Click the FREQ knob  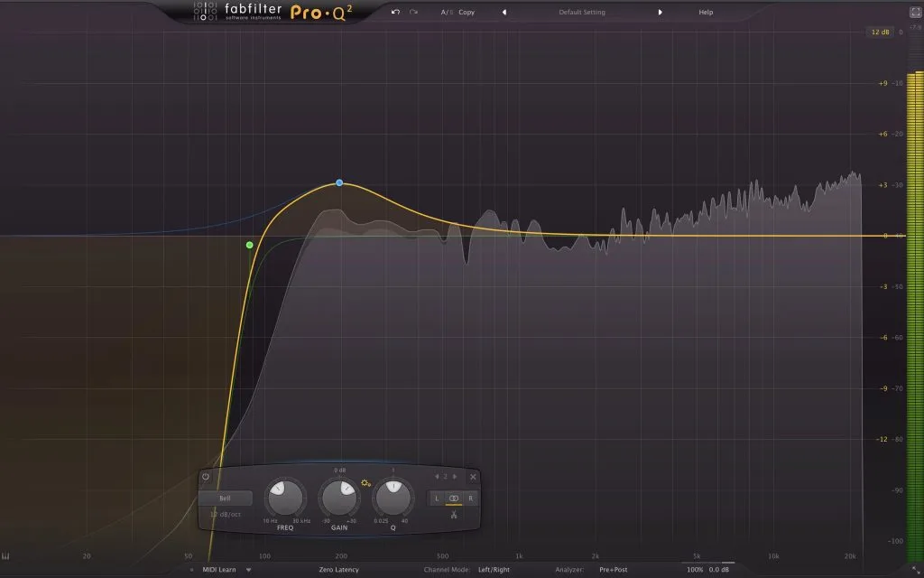pyautogui.click(x=285, y=498)
